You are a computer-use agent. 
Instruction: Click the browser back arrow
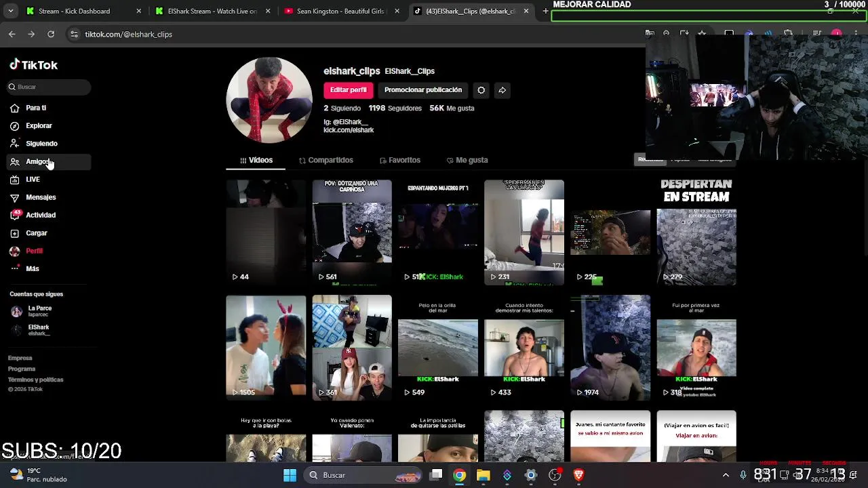(x=12, y=34)
